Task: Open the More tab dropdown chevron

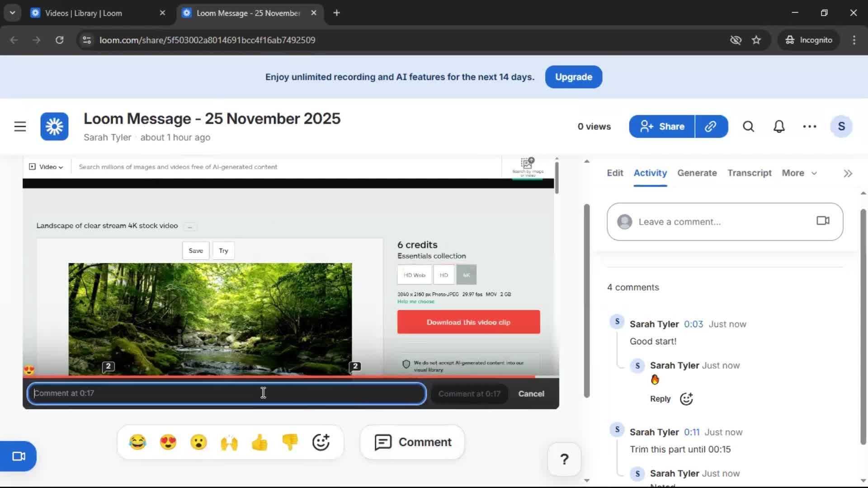Action: tap(814, 173)
